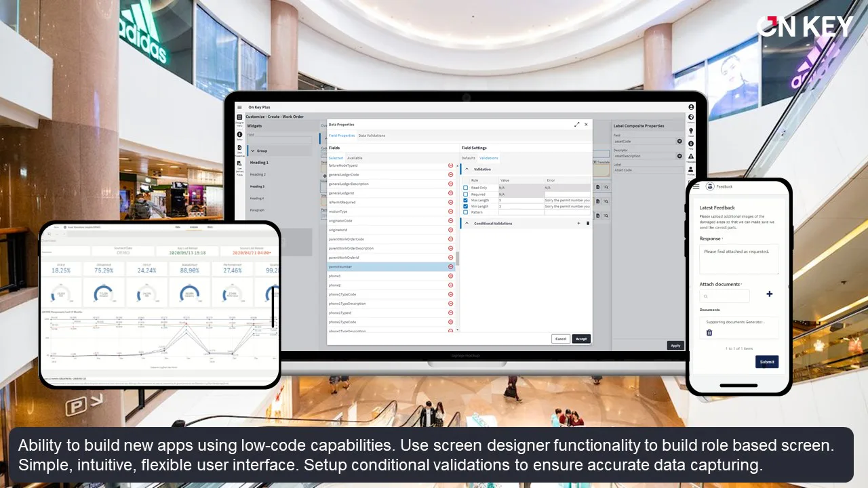Open the hamburger menu in On Key Plus

tap(239, 107)
